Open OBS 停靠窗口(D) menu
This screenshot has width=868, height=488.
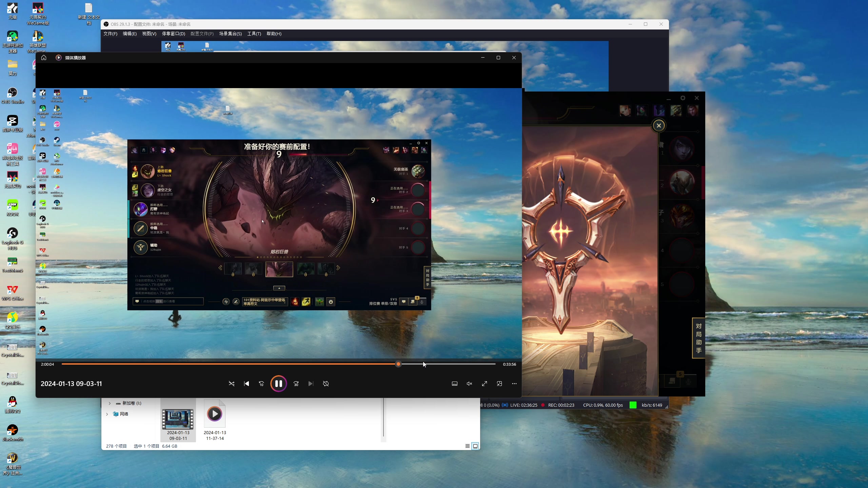[174, 34]
